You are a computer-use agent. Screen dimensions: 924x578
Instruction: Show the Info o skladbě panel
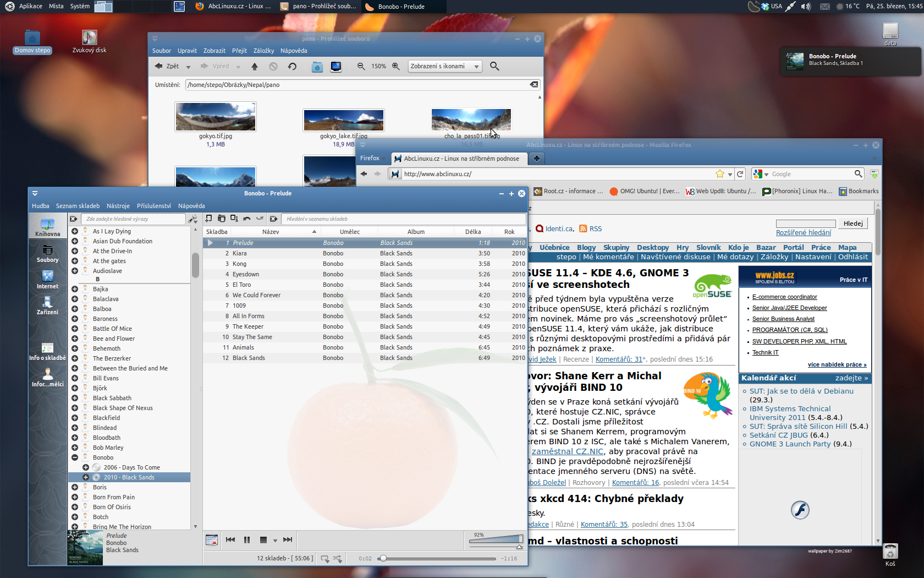[x=48, y=351]
